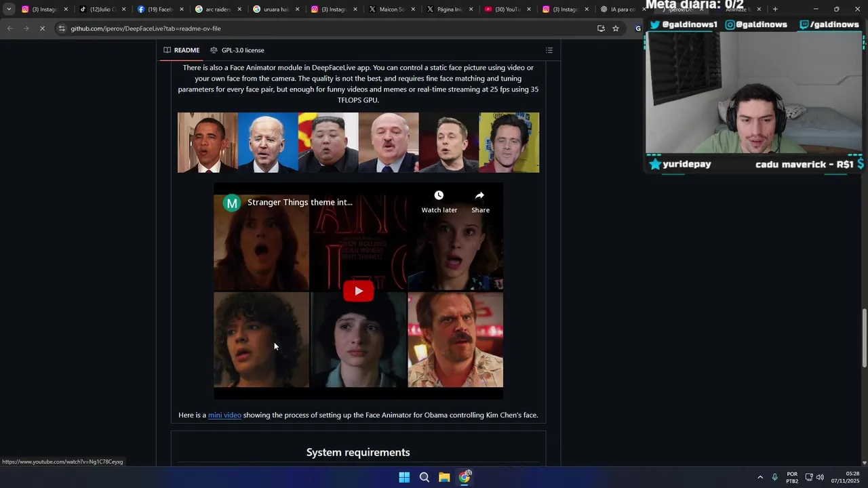The width and height of the screenshot is (868, 488).
Task: Close the Facebook '(19)' tab
Action: (182, 9)
